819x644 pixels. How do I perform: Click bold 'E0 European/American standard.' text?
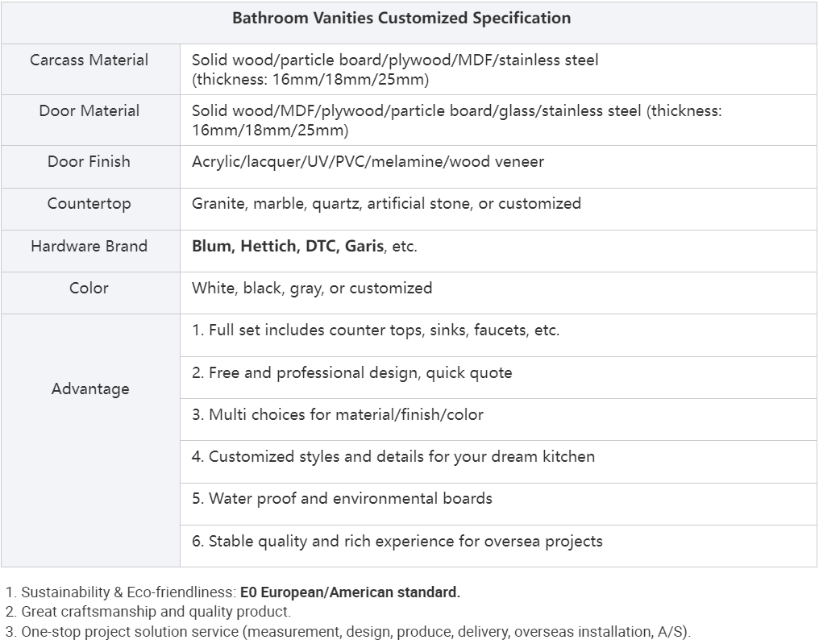350,592
